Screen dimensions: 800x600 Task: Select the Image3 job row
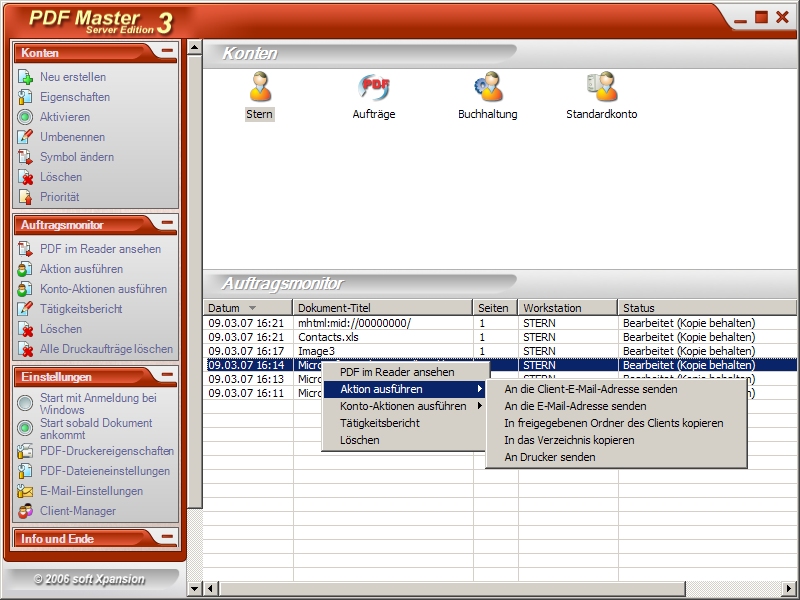click(500, 351)
